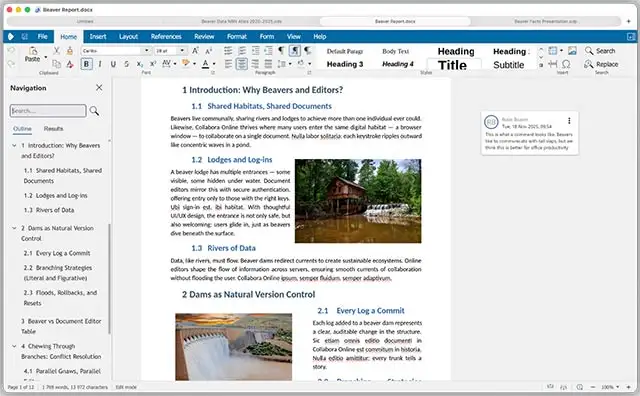The height and width of the screenshot is (396, 640).
Task: Click the save icon beside File
Action: [24, 36]
